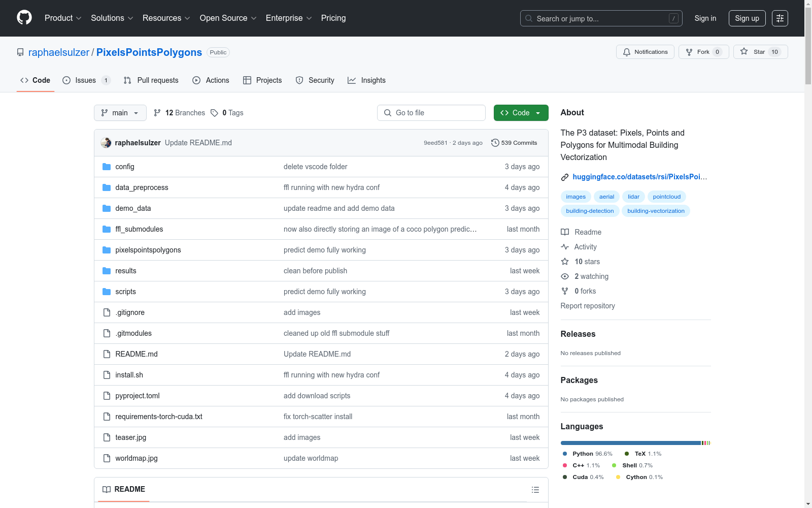The height and width of the screenshot is (508, 812).
Task: Click the star icon on Star button
Action: pos(744,51)
